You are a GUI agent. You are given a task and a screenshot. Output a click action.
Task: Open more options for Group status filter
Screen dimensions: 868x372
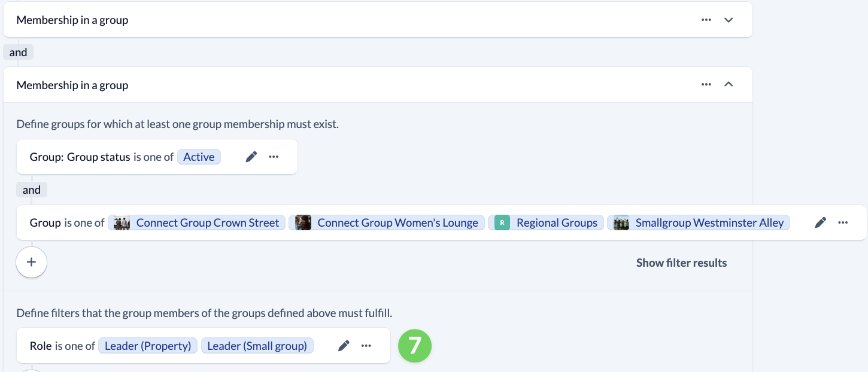coord(274,157)
